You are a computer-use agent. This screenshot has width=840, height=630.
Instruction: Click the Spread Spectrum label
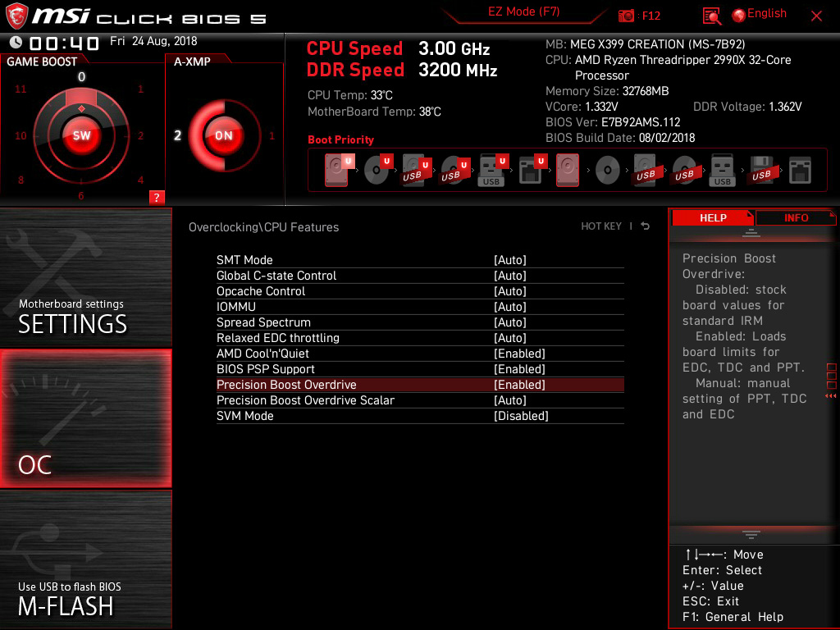[x=263, y=322]
